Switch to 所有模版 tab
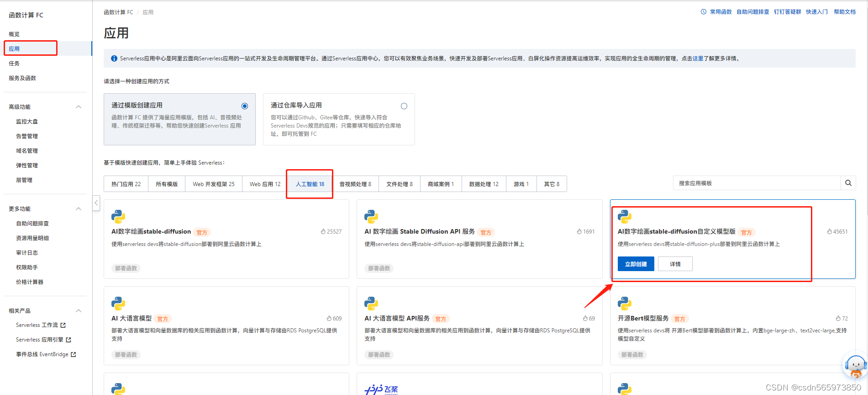This screenshot has width=868, height=395. pyautogui.click(x=167, y=184)
